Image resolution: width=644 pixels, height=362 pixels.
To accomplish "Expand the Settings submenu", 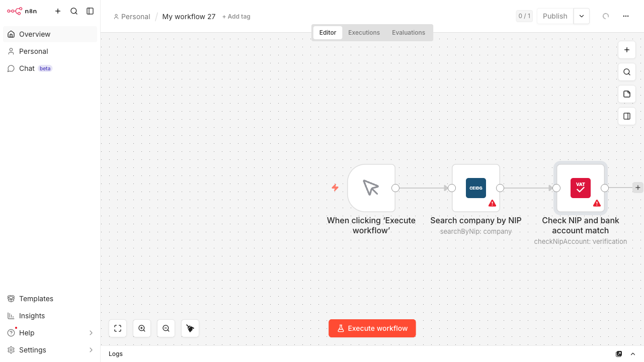I will pos(91,350).
